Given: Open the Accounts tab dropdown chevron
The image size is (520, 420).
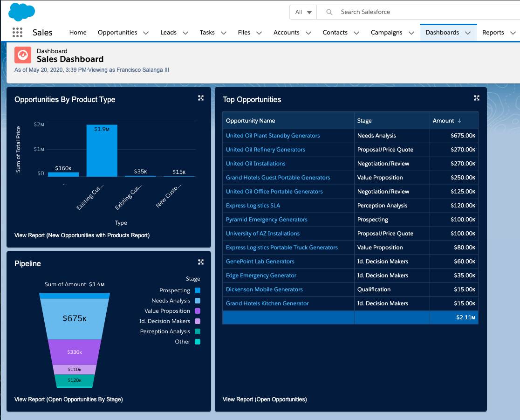Looking at the screenshot, I should (308, 33).
